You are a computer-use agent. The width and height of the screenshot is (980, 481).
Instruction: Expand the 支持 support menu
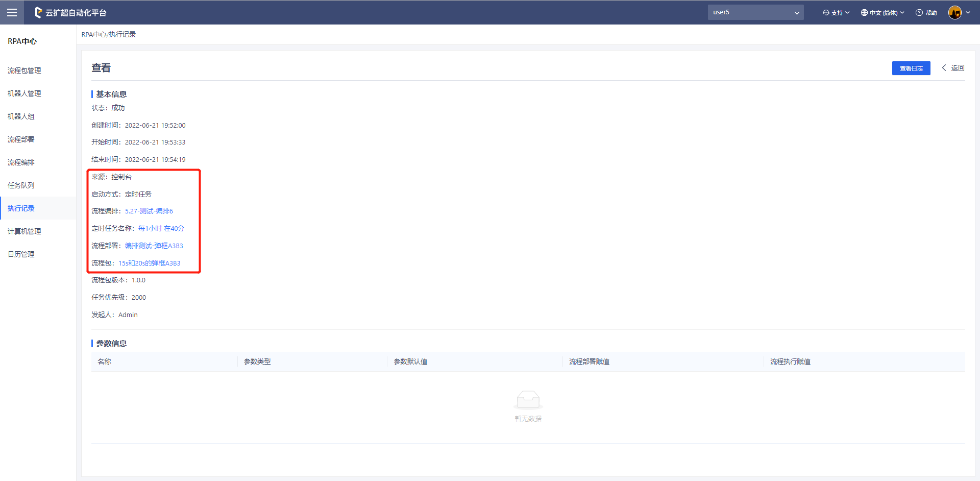(836, 12)
